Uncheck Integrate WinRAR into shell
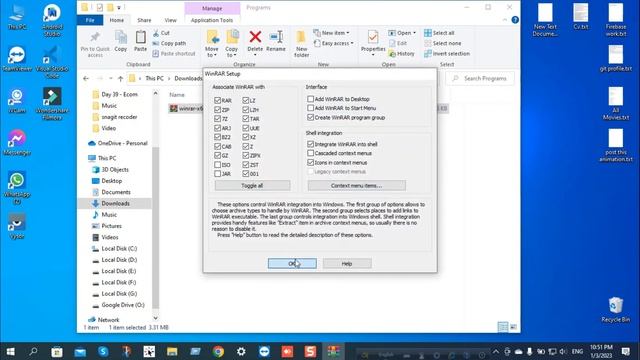Image resolution: width=640 pixels, height=360 pixels. (311, 144)
